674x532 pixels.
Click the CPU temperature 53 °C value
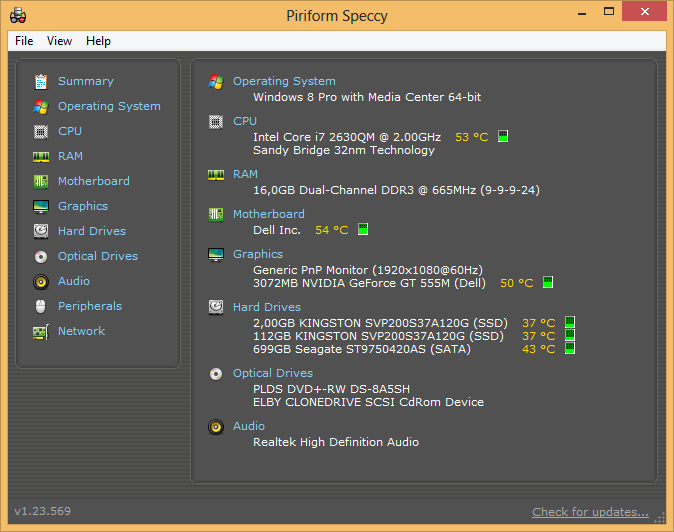point(472,137)
